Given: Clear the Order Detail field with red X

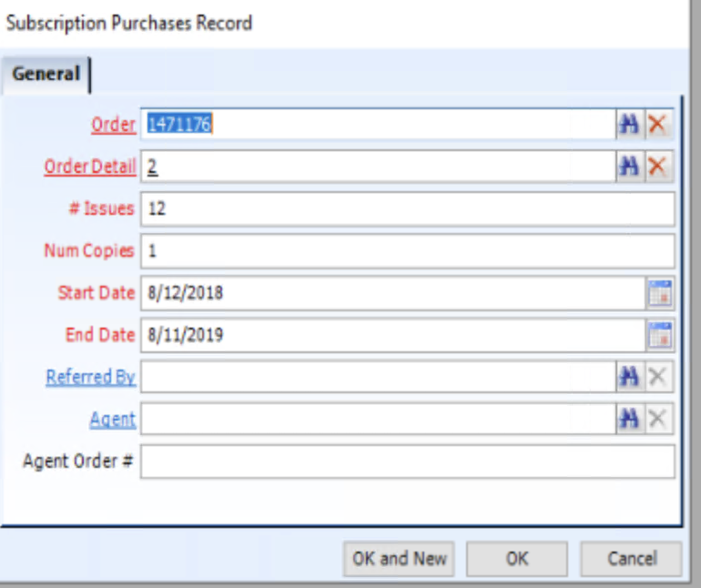Looking at the screenshot, I should pos(658,167).
